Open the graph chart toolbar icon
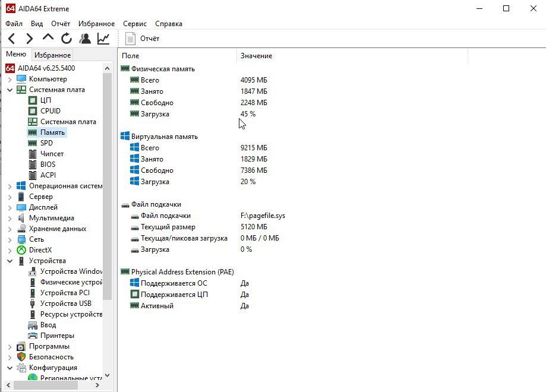This screenshot has height=392, width=546. pyautogui.click(x=103, y=38)
